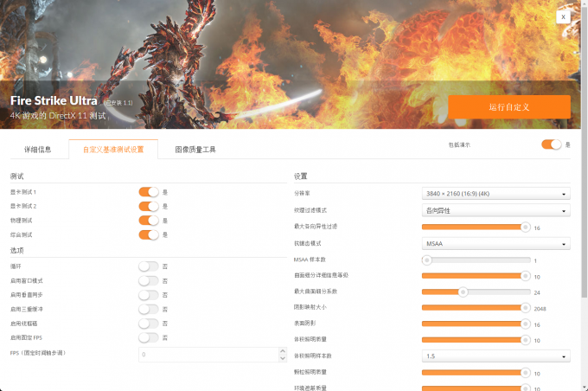Enable the 启用三重缓冲 triple buffering toggle
588x391 pixels.
(x=149, y=309)
